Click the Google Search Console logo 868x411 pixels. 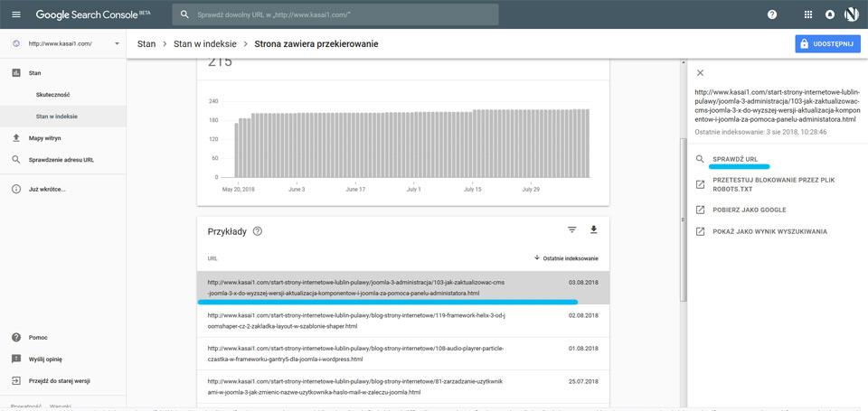pyautogui.click(x=92, y=14)
